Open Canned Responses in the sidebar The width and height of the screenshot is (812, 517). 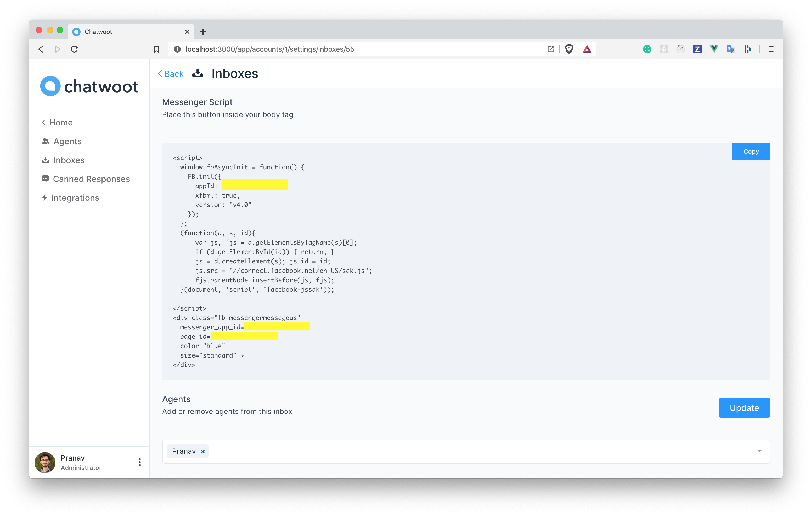[x=85, y=179]
